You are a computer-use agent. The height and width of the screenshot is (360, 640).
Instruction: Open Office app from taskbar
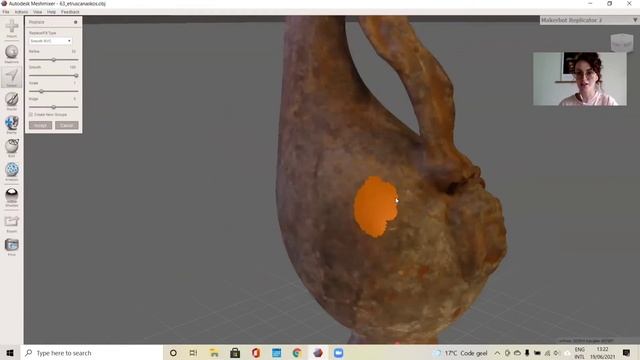(256, 353)
